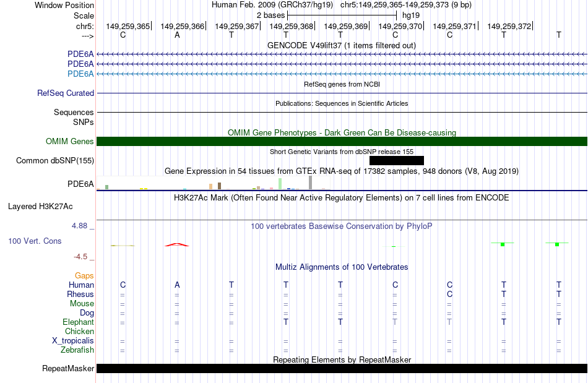Click the -4.5 PhyloP lower limit value
This screenshot has width=588, height=383.
pyautogui.click(x=80, y=257)
